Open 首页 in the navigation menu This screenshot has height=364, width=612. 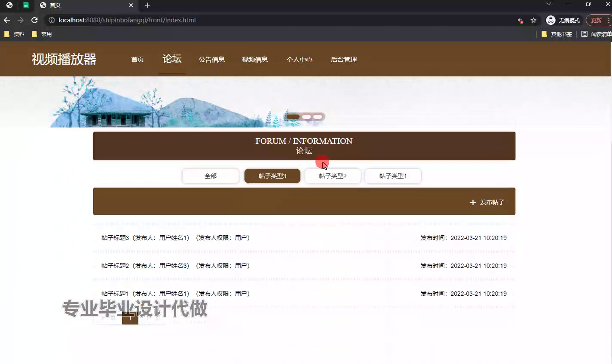tap(138, 60)
